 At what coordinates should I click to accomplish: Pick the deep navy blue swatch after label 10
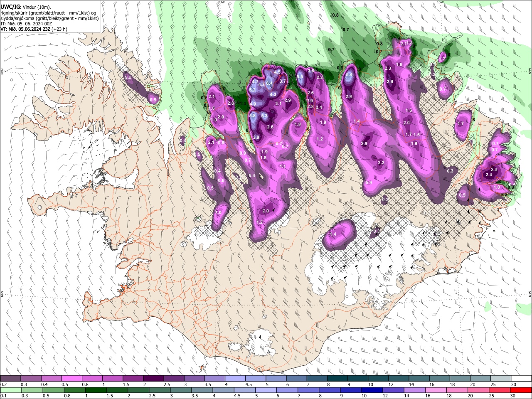[371, 390]
